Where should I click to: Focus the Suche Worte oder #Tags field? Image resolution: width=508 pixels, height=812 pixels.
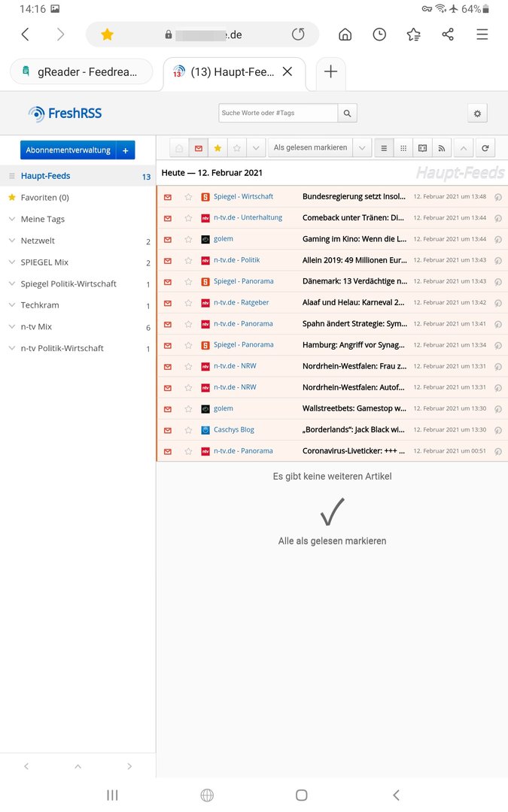pos(278,113)
